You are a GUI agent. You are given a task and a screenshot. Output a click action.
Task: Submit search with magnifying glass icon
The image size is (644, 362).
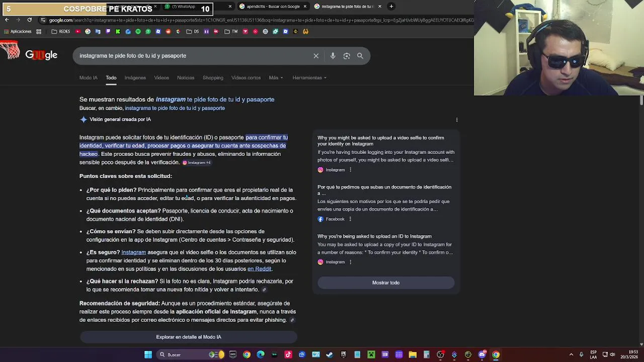point(360,56)
